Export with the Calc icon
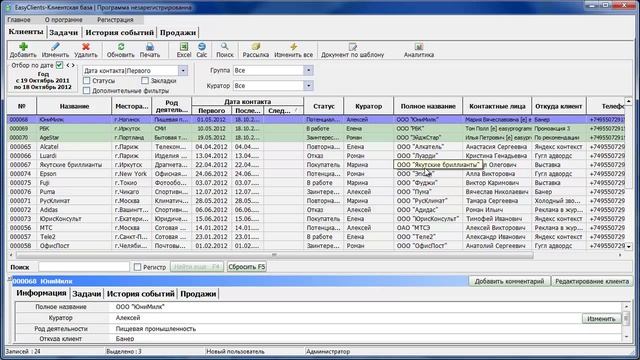The image size is (640, 360). [x=202, y=47]
